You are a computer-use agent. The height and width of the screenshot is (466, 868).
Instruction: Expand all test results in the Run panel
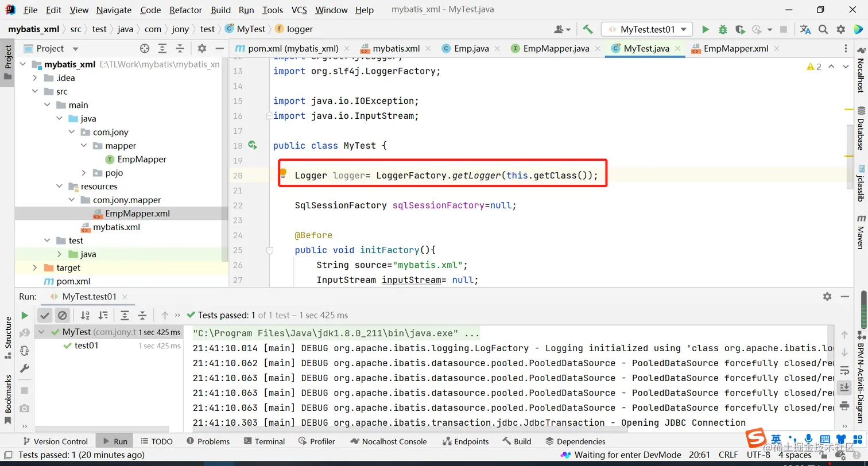coord(125,315)
